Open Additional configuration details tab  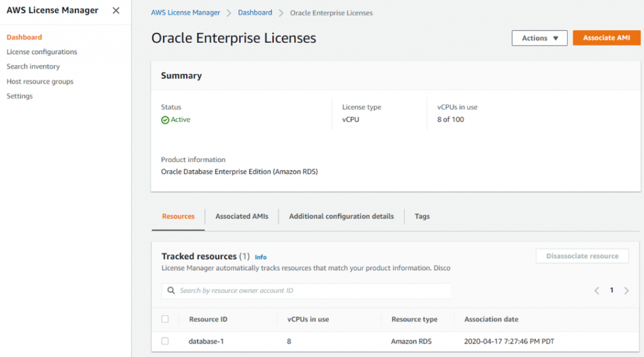click(x=341, y=216)
